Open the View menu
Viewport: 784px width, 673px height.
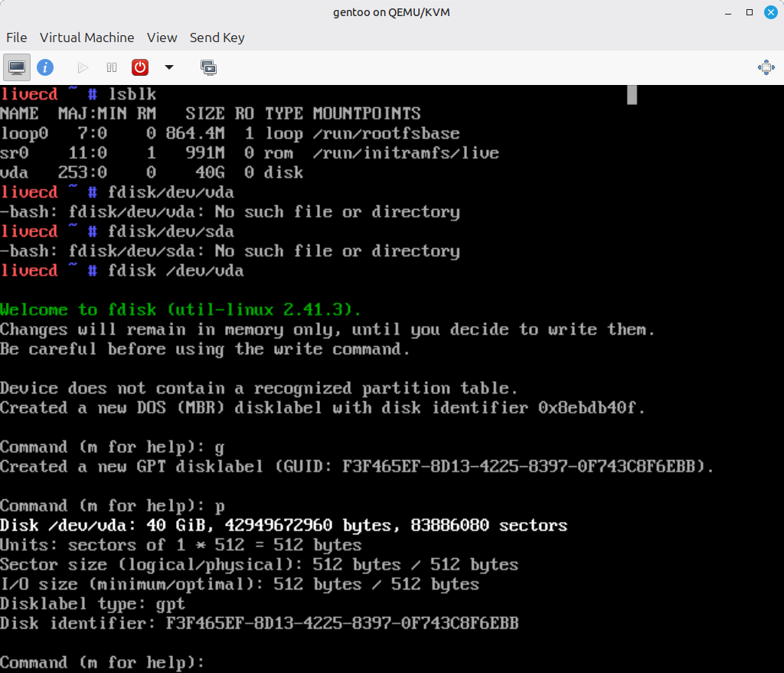(x=162, y=38)
